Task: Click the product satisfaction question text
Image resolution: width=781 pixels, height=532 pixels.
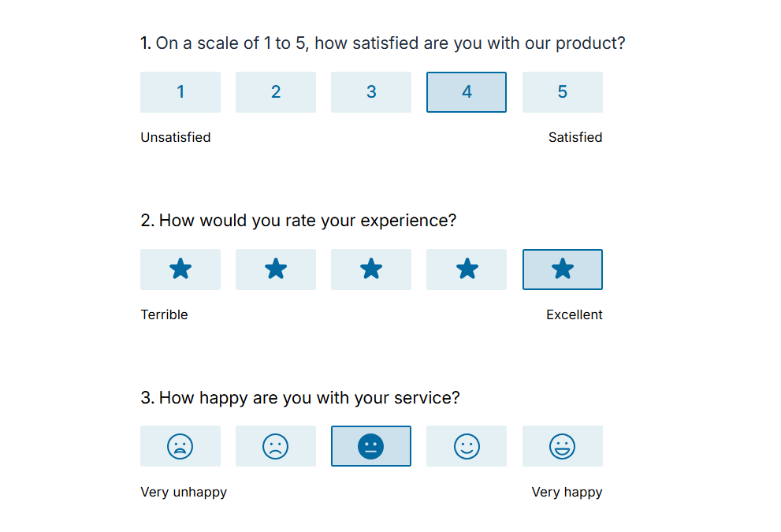Action: 383,43
